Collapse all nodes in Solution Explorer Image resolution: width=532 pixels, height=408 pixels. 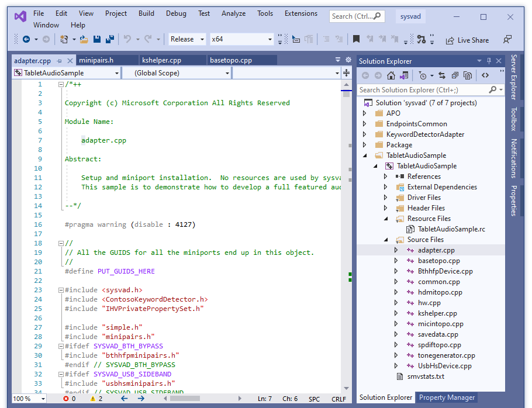click(x=455, y=75)
